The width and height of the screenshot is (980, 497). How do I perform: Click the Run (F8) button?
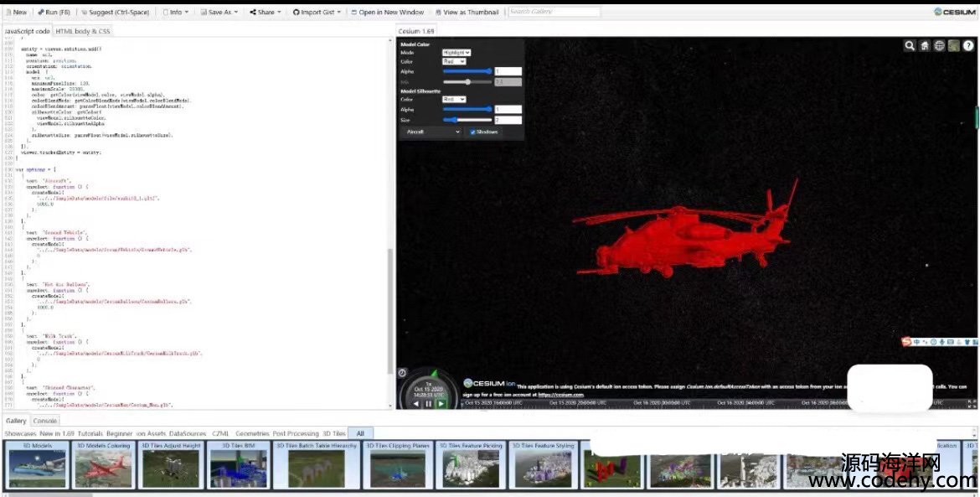54,13
